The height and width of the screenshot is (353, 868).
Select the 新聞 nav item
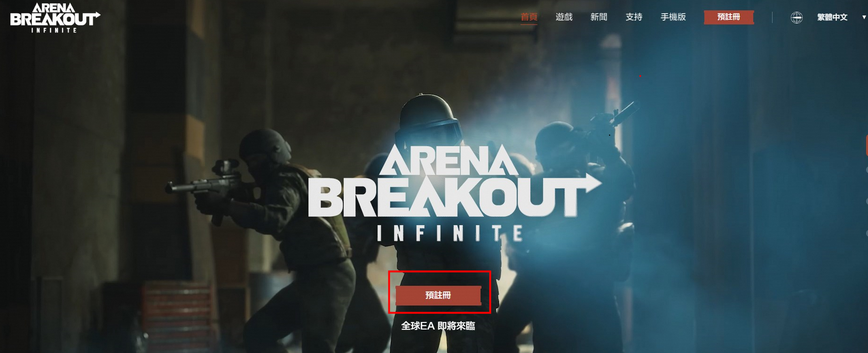(599, 17)
